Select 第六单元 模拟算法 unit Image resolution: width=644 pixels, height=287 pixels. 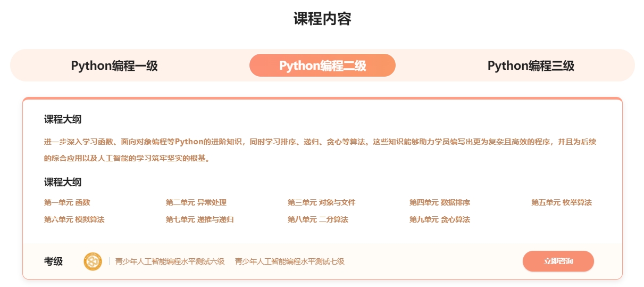(74, 219)
